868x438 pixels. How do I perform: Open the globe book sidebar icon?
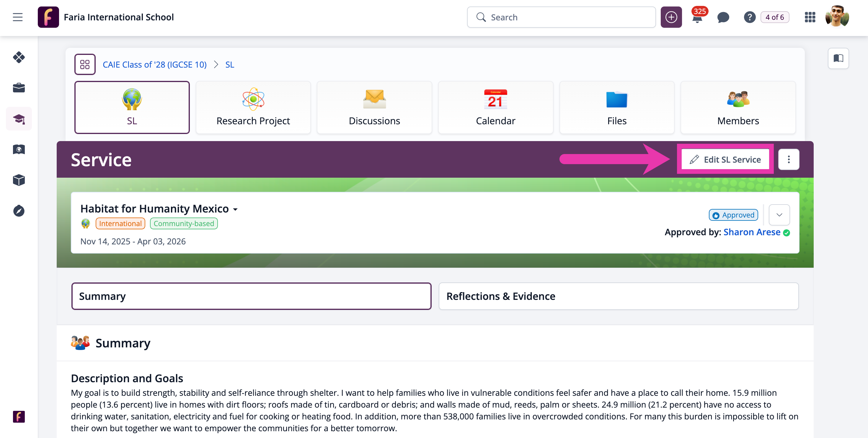(19, 149)
